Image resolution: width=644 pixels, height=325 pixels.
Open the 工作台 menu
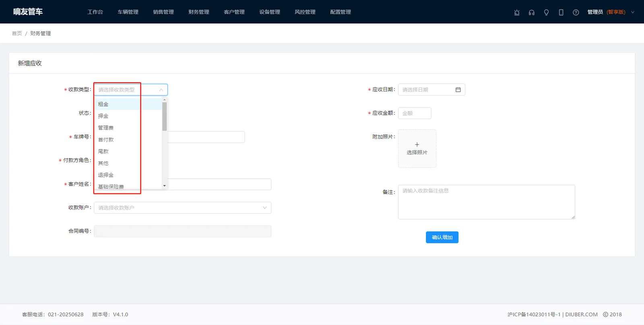click(x=95, y=12)
